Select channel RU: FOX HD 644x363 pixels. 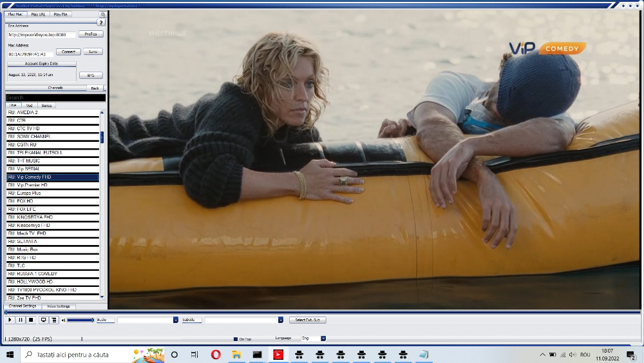tap(53, 201)
